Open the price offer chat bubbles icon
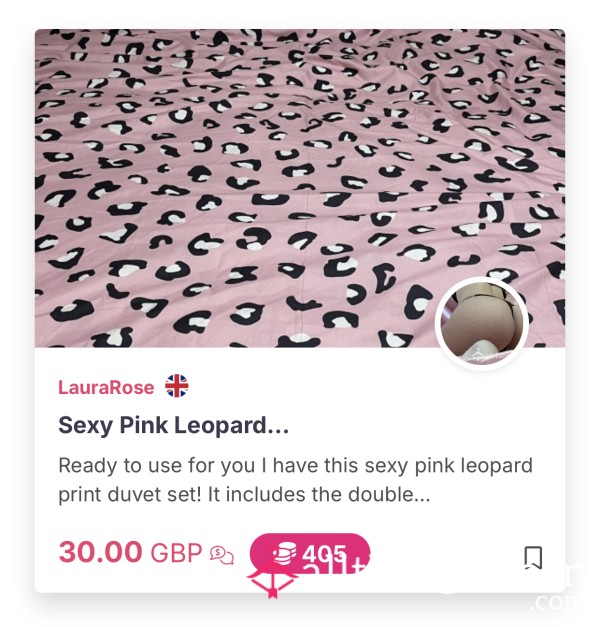This screenshot has height=627, width=600. coord(222,555)
